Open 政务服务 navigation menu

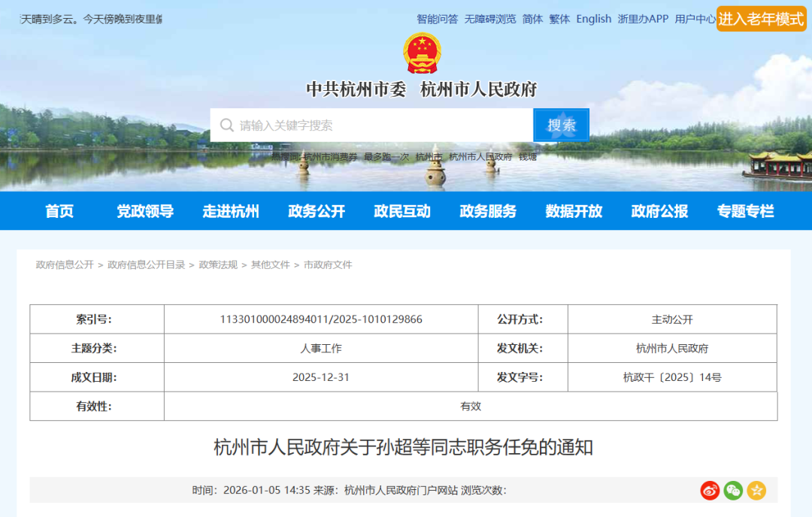488,211
